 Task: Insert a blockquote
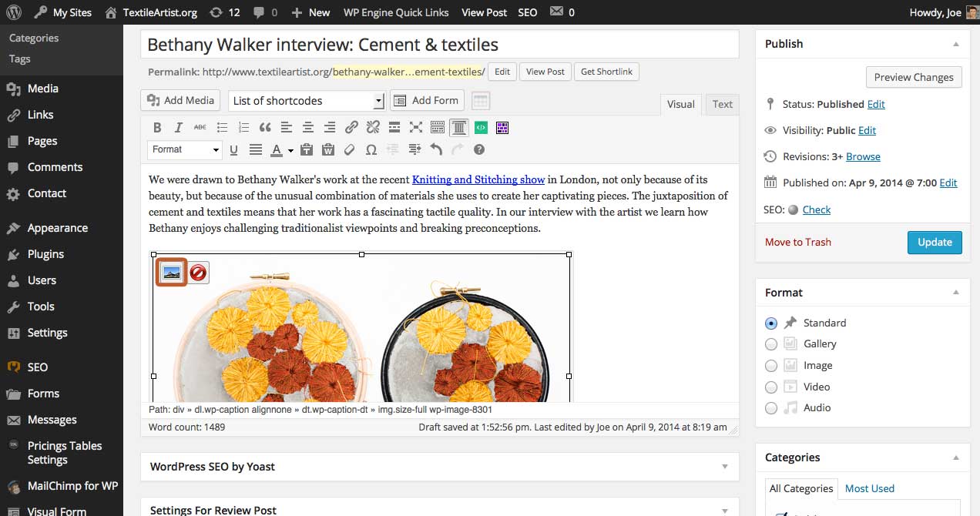click(265, 128)
